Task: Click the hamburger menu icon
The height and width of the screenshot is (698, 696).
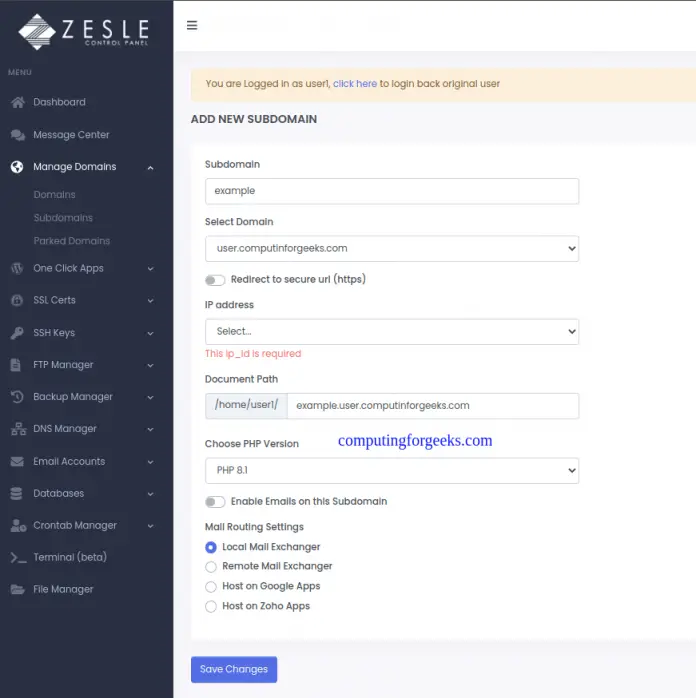Action: (x=192, y=25)
